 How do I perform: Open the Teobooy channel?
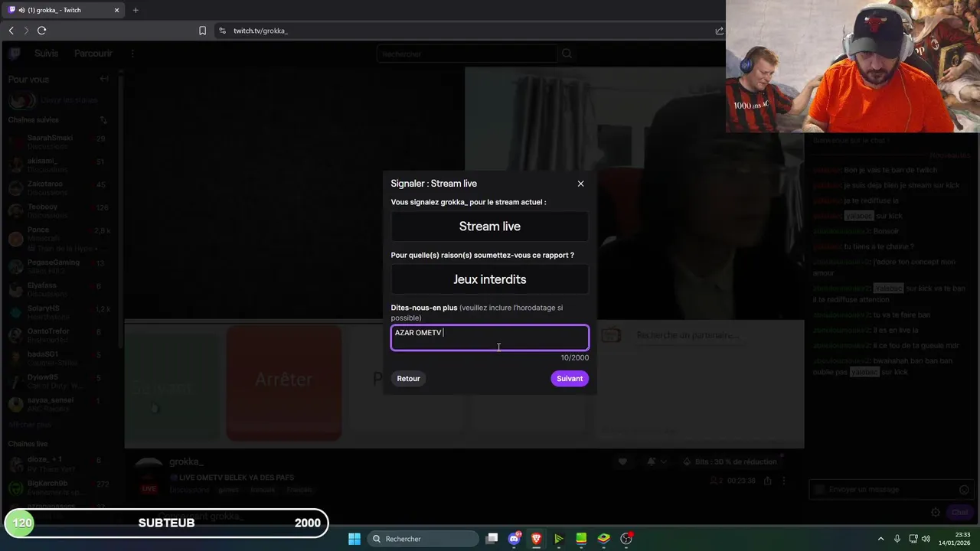click(x=60, y=211)
